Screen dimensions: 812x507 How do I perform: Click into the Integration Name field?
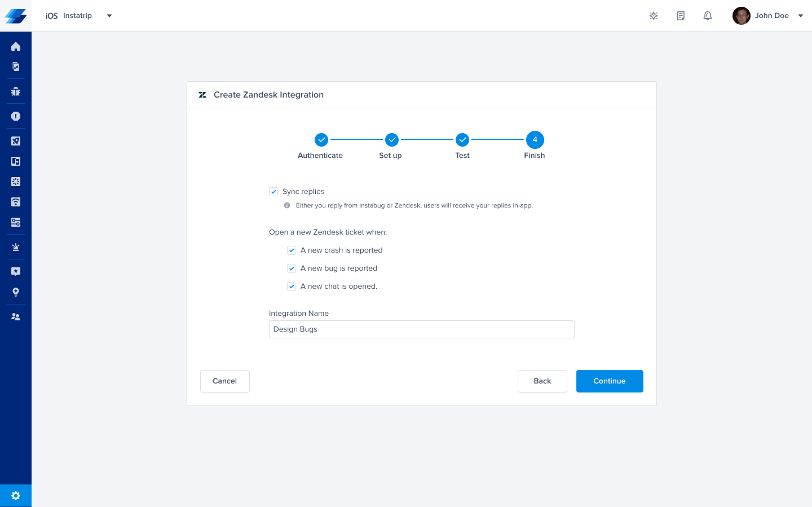click(x=422, y=329)
